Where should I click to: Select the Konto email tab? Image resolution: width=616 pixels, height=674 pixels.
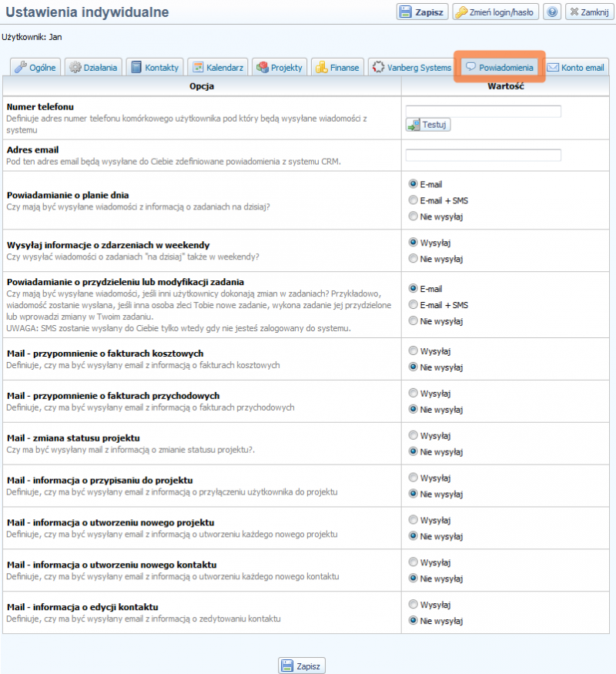pyautogui.click(x=575, y=68)
